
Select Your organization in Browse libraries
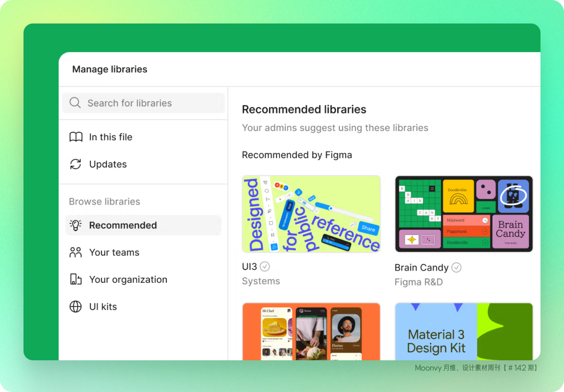click(x=143, y=279)
